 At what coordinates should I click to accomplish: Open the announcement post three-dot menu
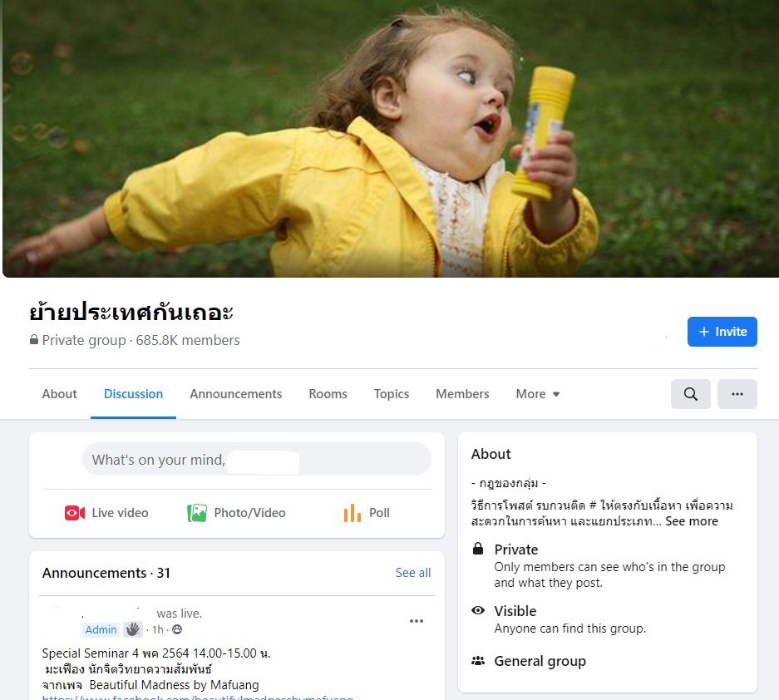[417, 621]
